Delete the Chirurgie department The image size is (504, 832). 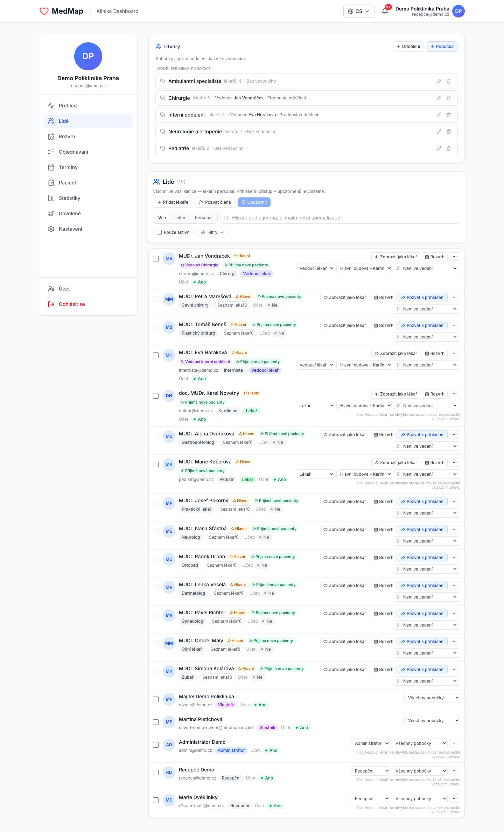tap(449, 98)
